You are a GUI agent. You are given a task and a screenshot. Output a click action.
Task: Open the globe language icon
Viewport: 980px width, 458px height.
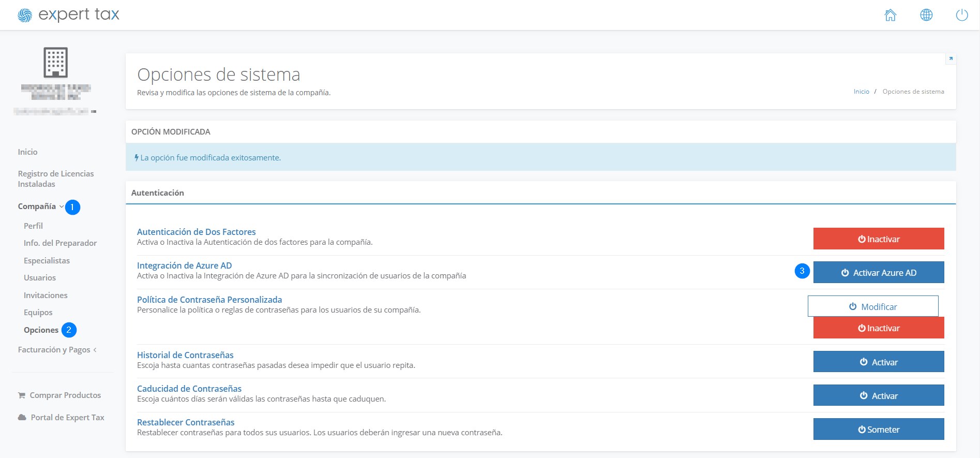[926, 16]
